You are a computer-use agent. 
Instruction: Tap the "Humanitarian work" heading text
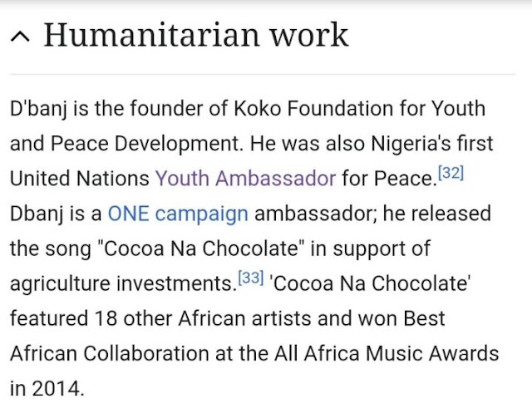(x=196, y=35)
